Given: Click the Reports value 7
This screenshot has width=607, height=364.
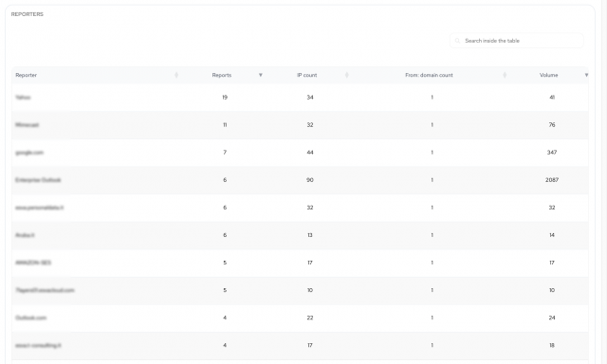Looking at the screenshot, I should (x=225, y=153).
